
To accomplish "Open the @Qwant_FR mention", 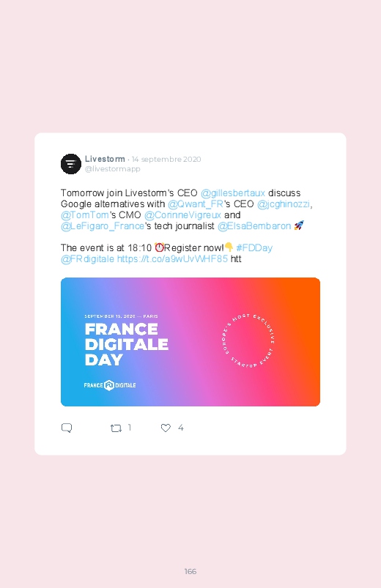I will pos(195,204).
